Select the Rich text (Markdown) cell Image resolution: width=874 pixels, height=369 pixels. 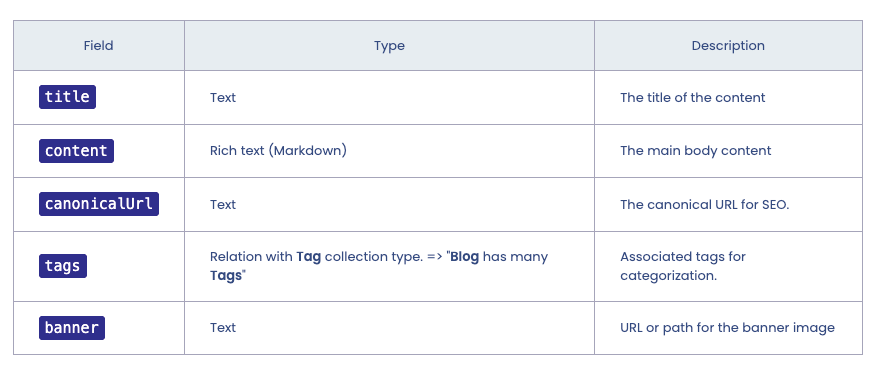pyautogui.click(x=278, y=150)
